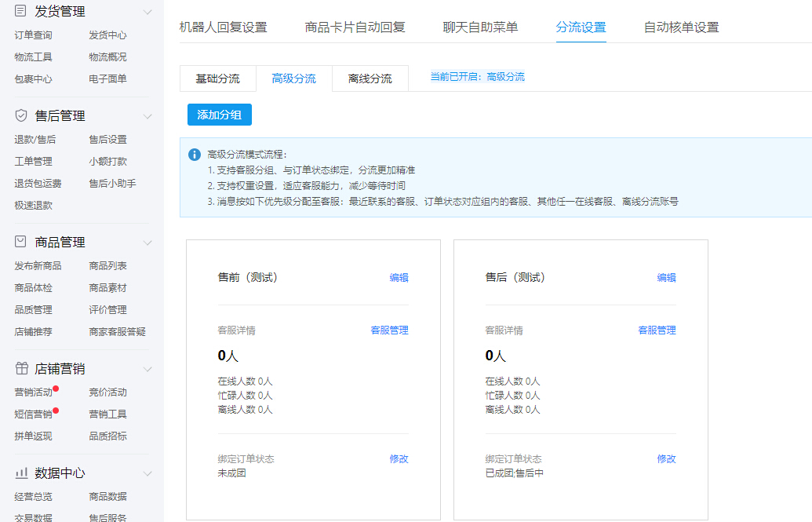Go to 品质管理

34,310
